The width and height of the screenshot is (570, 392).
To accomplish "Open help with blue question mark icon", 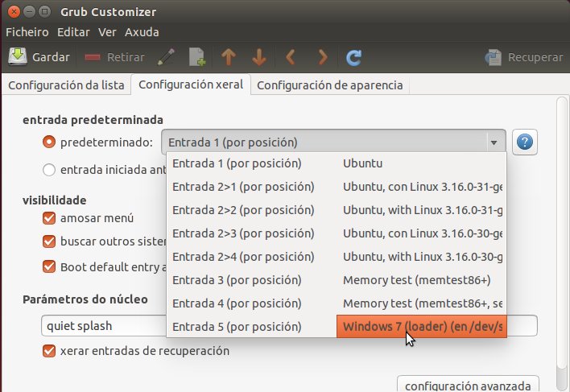I will tap(525, 142).
